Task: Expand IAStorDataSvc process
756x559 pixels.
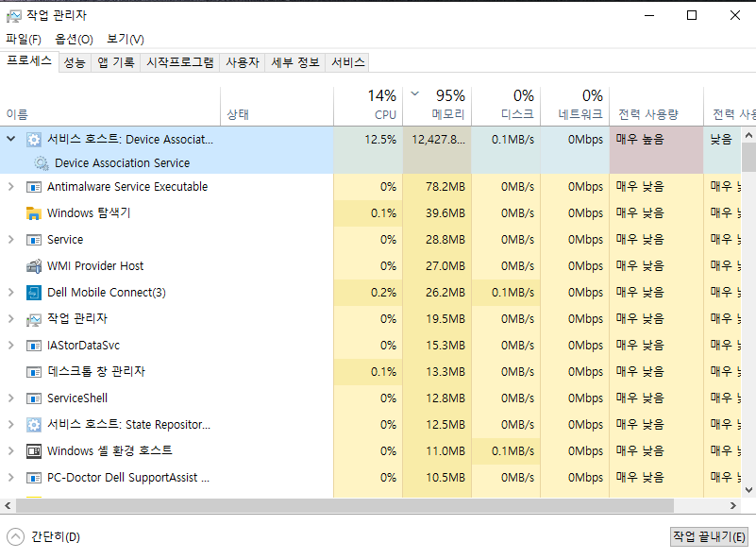Action: point(11,346)
